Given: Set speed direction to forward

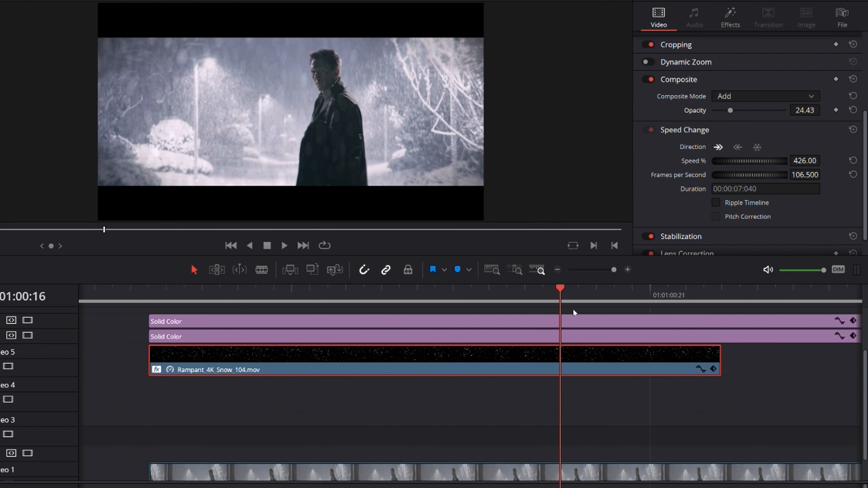Looking at the screenshot, I should point(718,147).
